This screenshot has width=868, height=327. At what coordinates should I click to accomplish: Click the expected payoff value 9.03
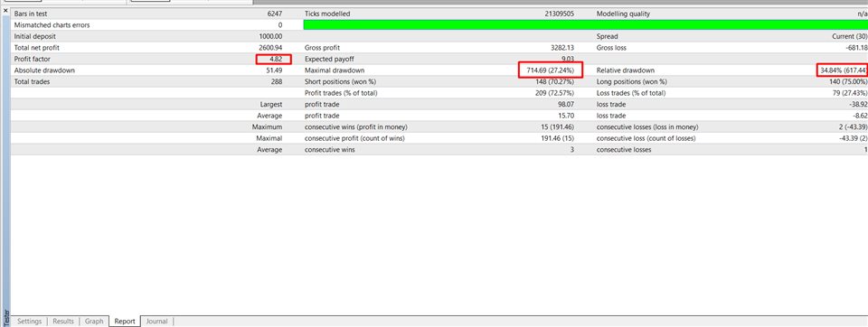568,60
